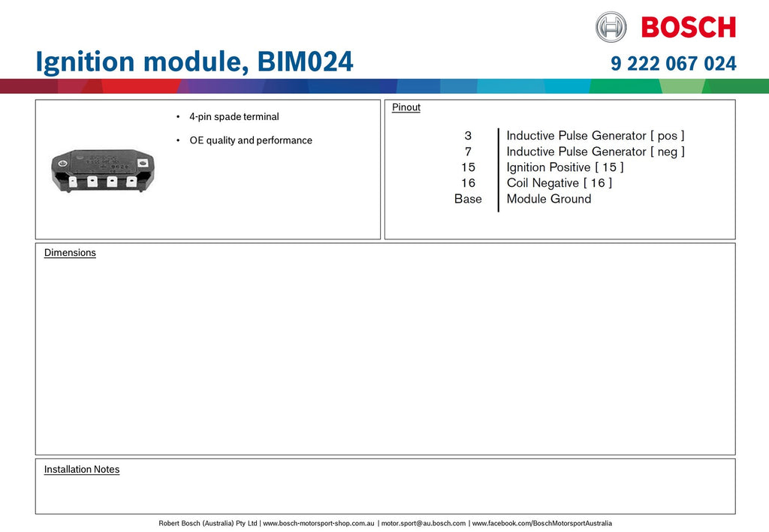The width and height of the screenshot is (769, 532).
Task: Click pin number 7 in pinout table
Action: [x=468, y=152]
